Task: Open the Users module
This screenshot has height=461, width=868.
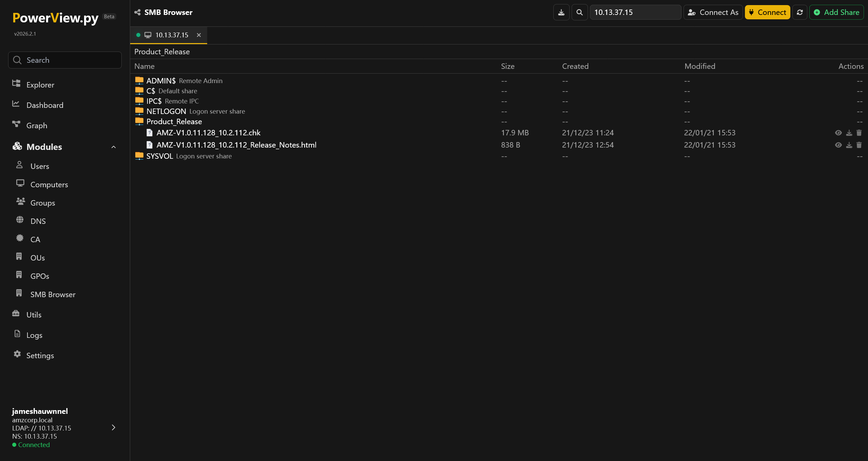Action: coord(40,166)
